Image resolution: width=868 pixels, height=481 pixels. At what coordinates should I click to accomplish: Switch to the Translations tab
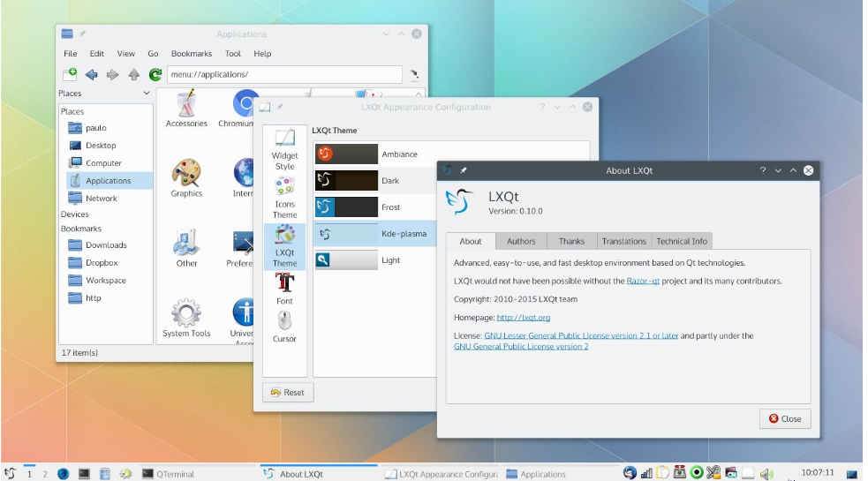click(x=624, y=241)
